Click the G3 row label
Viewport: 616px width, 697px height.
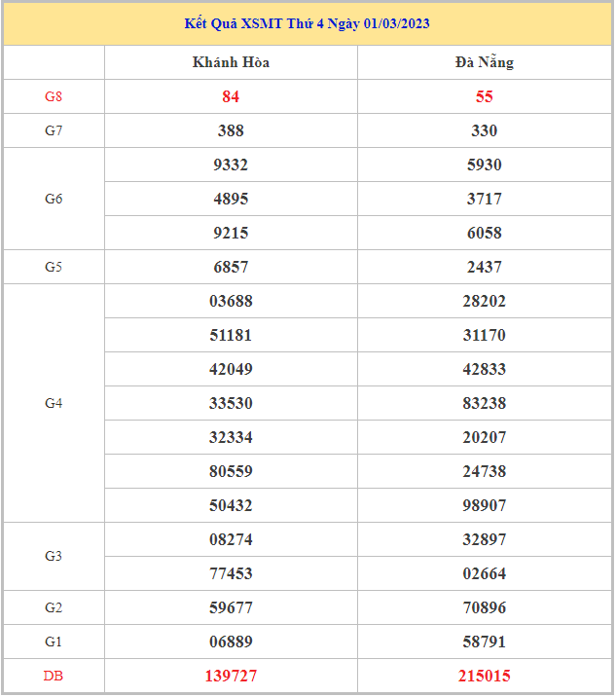54,556
